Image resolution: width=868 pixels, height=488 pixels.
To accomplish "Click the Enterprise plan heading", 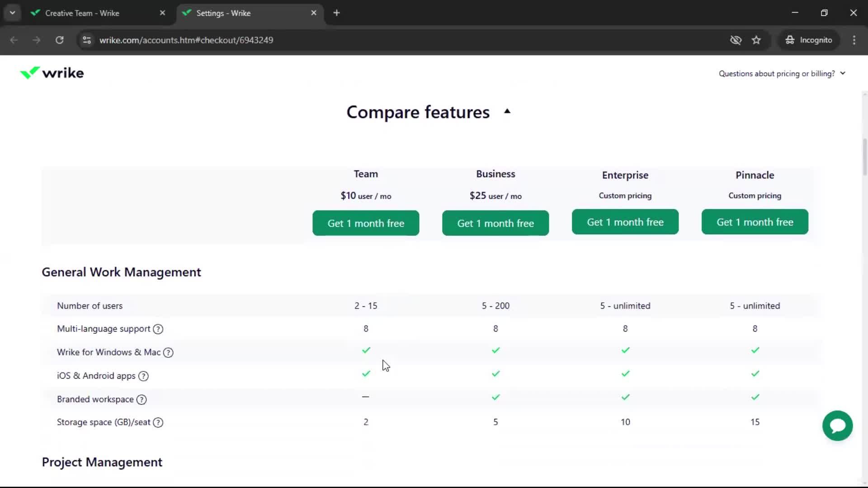I will [x=625, y=175].
